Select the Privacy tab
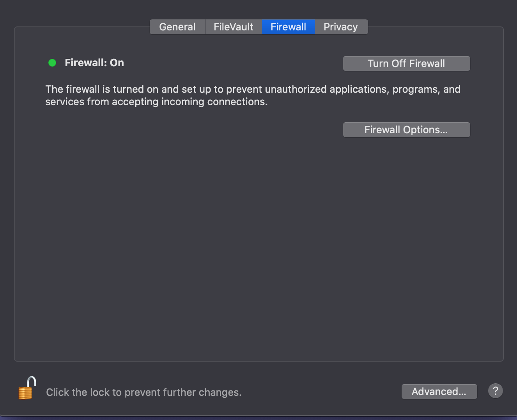This screenshot has width=517, height=420. click(x=341, y=27)
